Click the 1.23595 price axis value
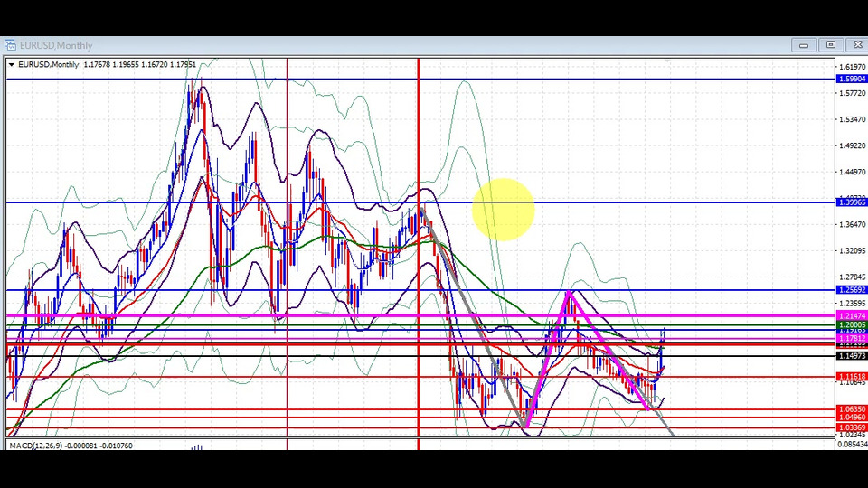Screen dimensions: 868x488 point(852,304)
